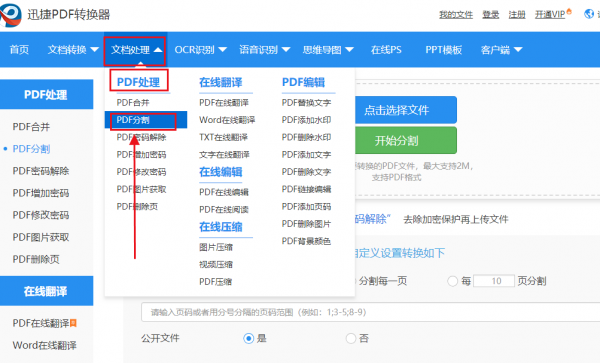The image size is (600, 363).
Task: Choose PDF删除图片 in the dropdown
Action: 307,224
